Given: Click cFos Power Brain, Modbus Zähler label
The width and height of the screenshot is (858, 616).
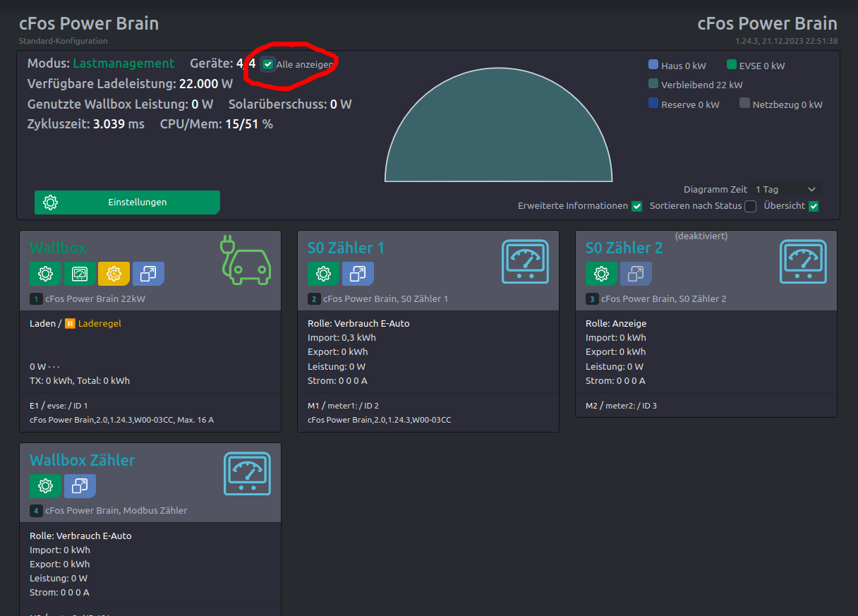Looking at the screenshot, I should [x=116, y=511].
